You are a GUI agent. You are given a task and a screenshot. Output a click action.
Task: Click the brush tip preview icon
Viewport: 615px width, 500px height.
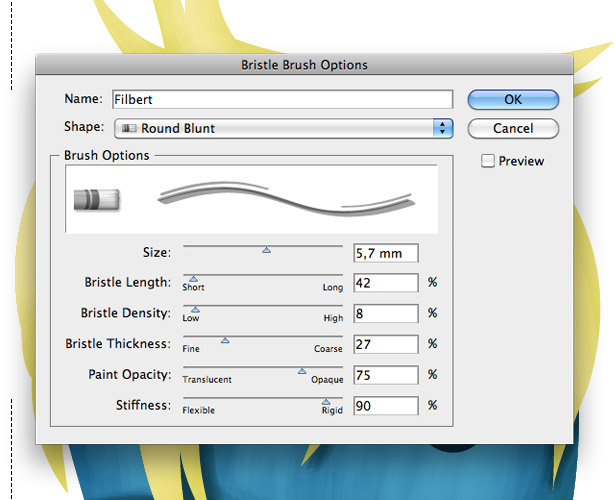96,199
